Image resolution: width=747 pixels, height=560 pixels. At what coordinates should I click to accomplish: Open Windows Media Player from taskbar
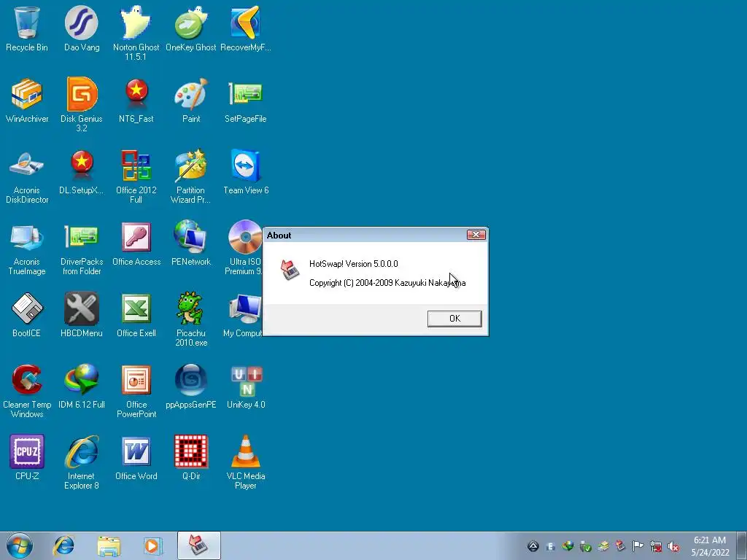pyautogui.click(x=152, y=545)
